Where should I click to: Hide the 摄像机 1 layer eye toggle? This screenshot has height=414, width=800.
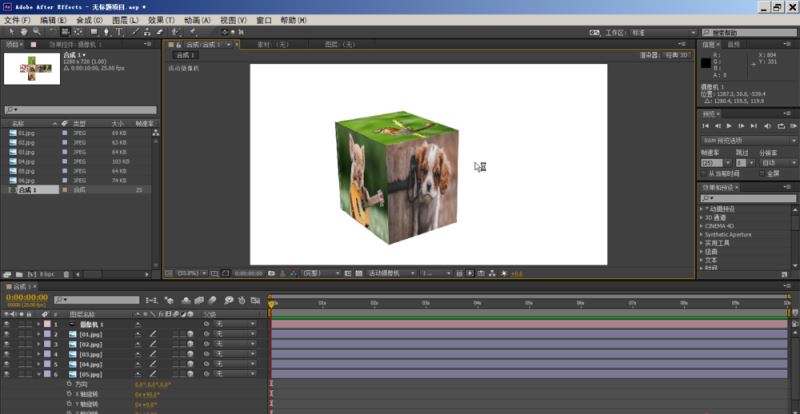[7, 324]
